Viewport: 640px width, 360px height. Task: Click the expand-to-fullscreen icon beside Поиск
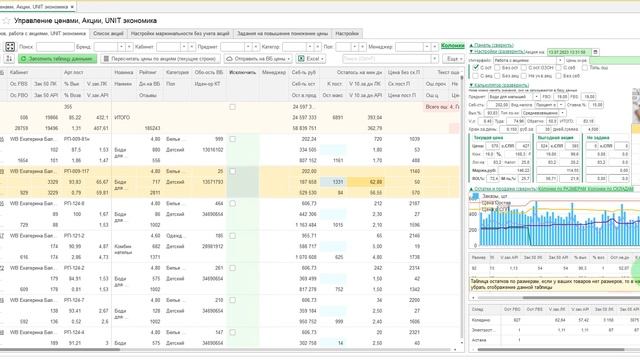coord(10,47)
